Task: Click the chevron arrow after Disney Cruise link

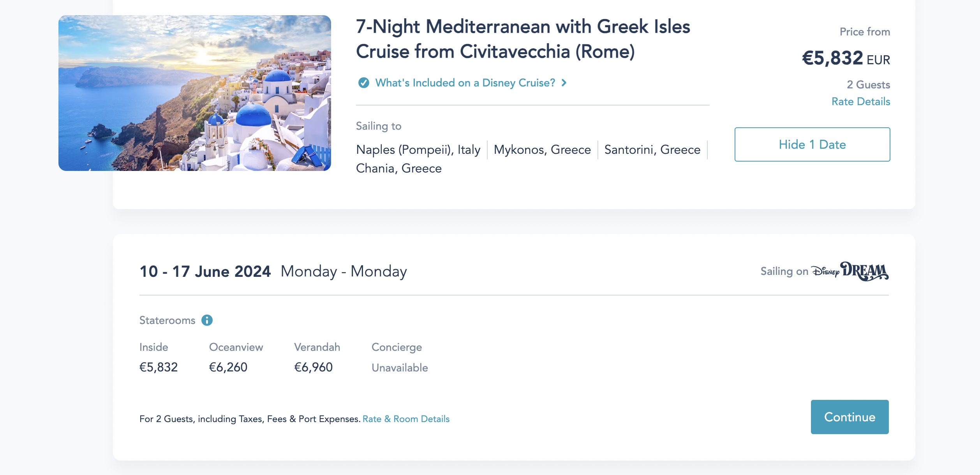Action: [x=564, y=83]
